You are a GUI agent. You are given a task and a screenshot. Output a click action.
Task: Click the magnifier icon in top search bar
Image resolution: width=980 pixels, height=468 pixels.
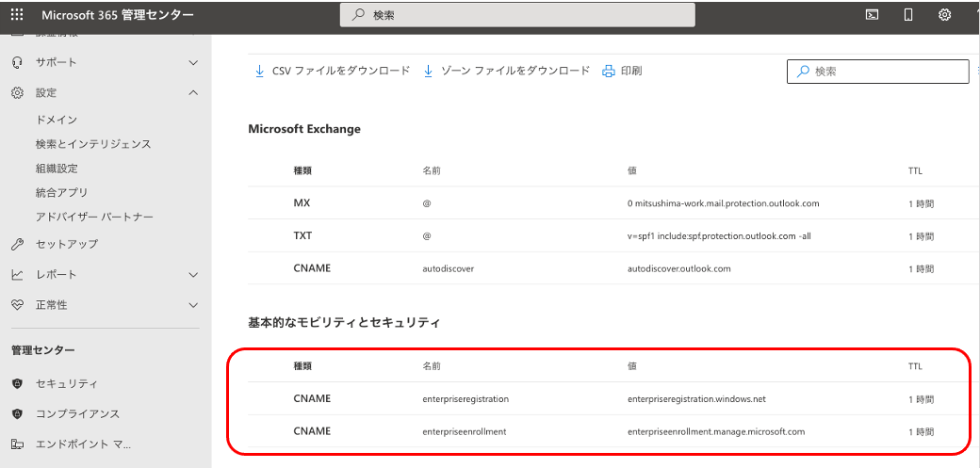pos(359,15)
